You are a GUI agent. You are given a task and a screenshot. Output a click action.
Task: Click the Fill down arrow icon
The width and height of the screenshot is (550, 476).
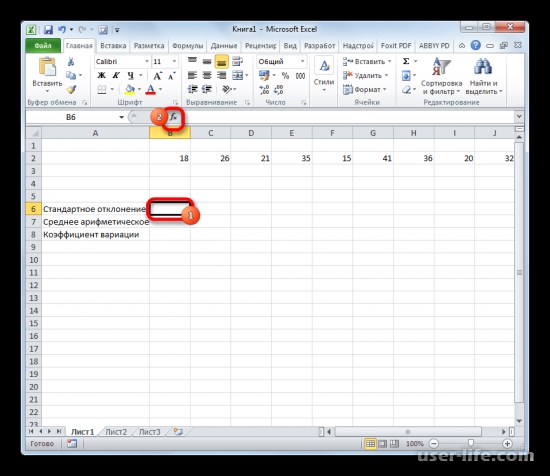[406, 75]
